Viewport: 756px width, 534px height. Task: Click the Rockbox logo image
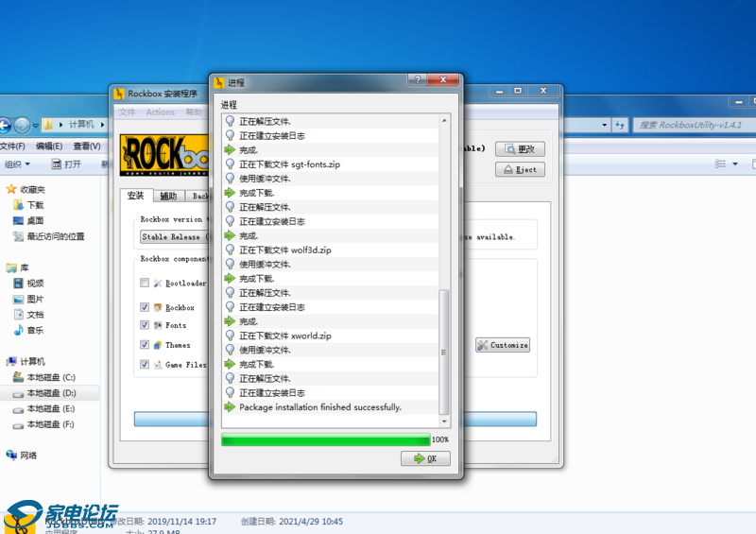163,155
